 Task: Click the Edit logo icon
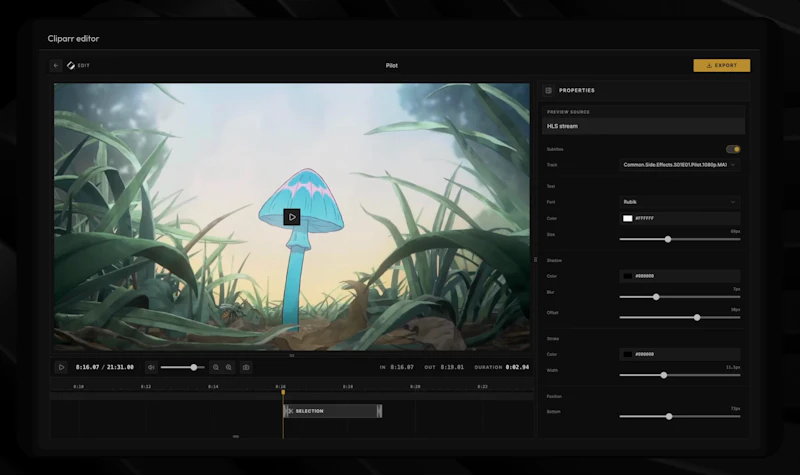pyautogui.click(x=71, y=65)
